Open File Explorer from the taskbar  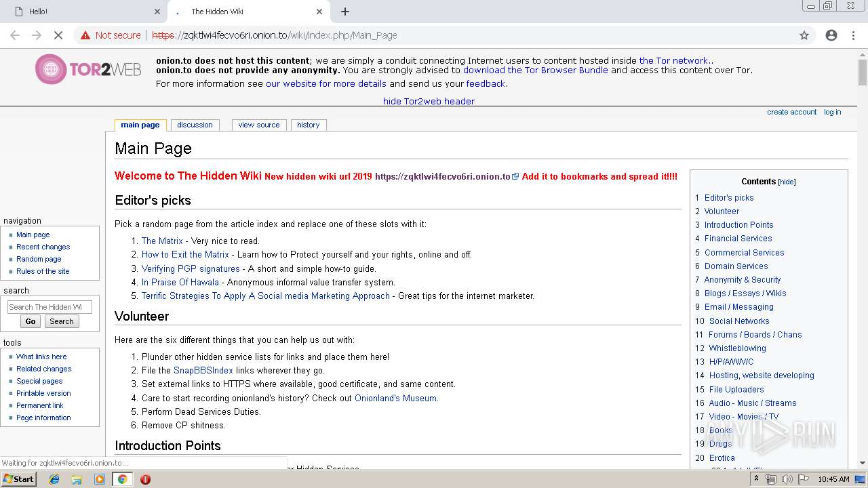77,479
